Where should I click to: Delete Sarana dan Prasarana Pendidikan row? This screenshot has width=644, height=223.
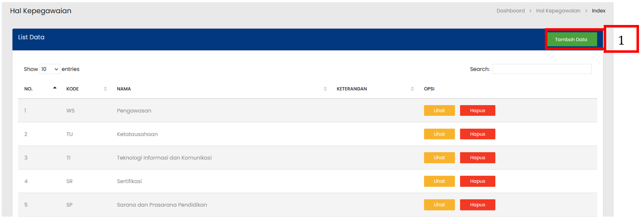[x=477, y=205]
